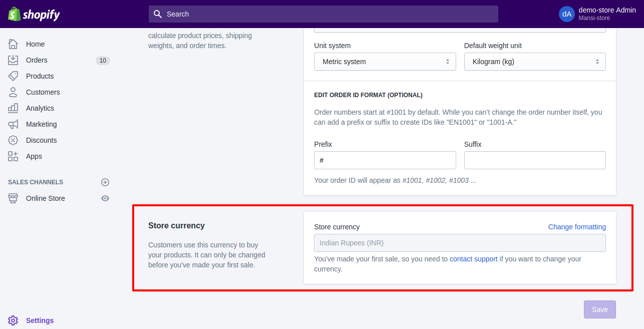Click the order ID preview text
Image resolution: width=644 pixels, height=329 pixels.
tap(395, 180)
